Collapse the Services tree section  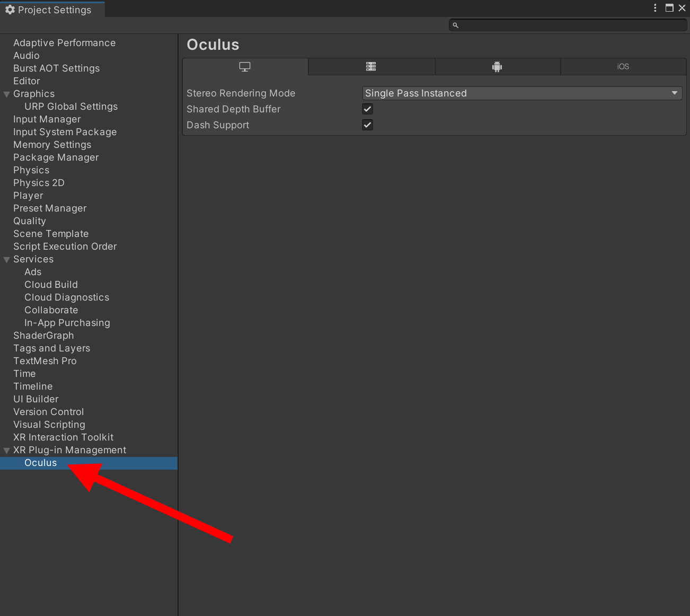pos(7,260)
